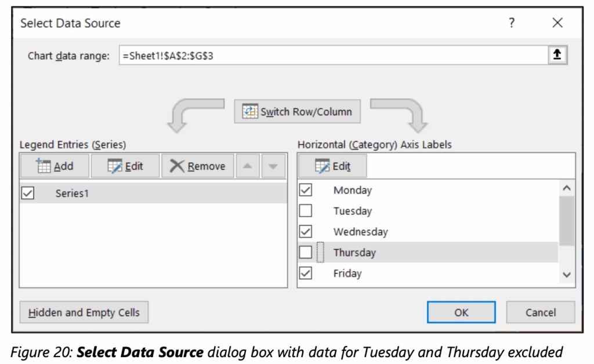Uncheck the Monday category checkbox
Screen dimensions: 594x364
point(306,190)
